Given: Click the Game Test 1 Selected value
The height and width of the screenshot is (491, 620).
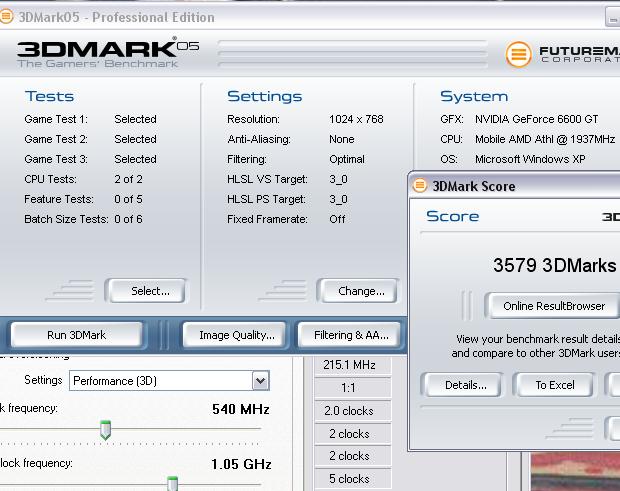Looking at the screenshot, I should click(x=135, y=119).
